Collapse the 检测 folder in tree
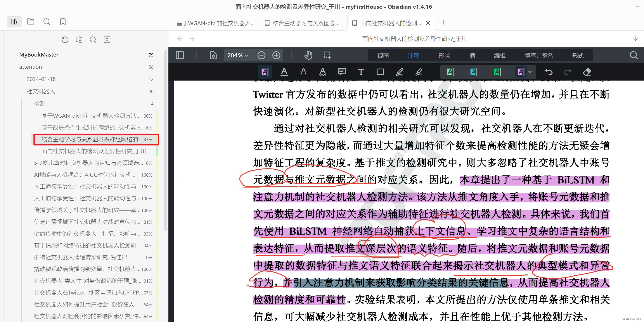Screen dimensions: 644x322 40,103
